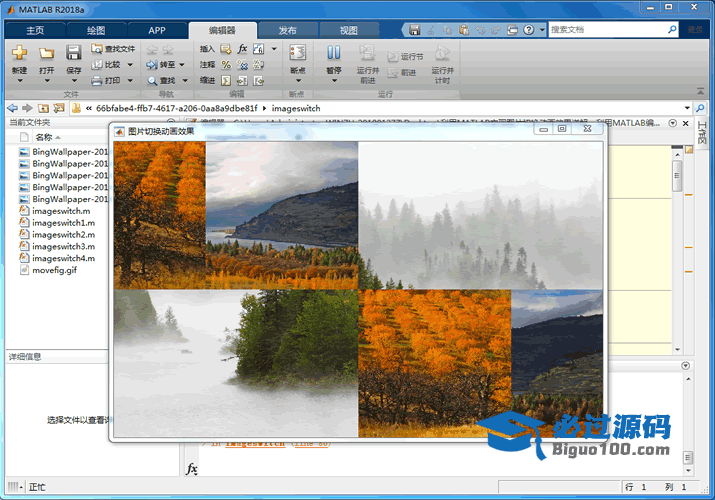This screenshot has height=500, width=715.
Task: Expand the address bar path dropdown
Action: point(687,107)
